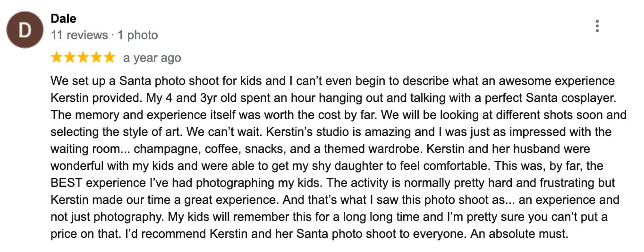Open reviewer name "Dale" profile
The width and height of the screenshot is (644, 252).
63,19
